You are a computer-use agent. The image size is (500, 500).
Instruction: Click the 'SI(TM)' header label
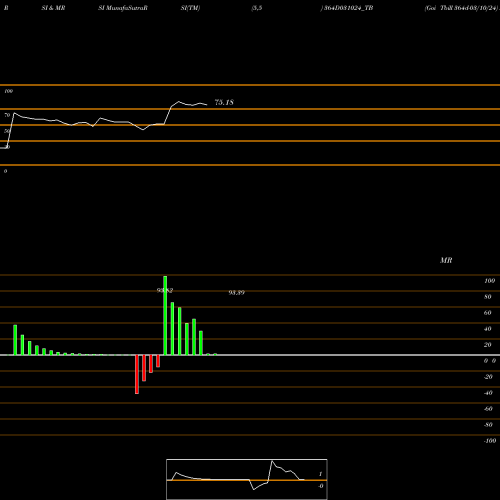[x=190, y=8]
